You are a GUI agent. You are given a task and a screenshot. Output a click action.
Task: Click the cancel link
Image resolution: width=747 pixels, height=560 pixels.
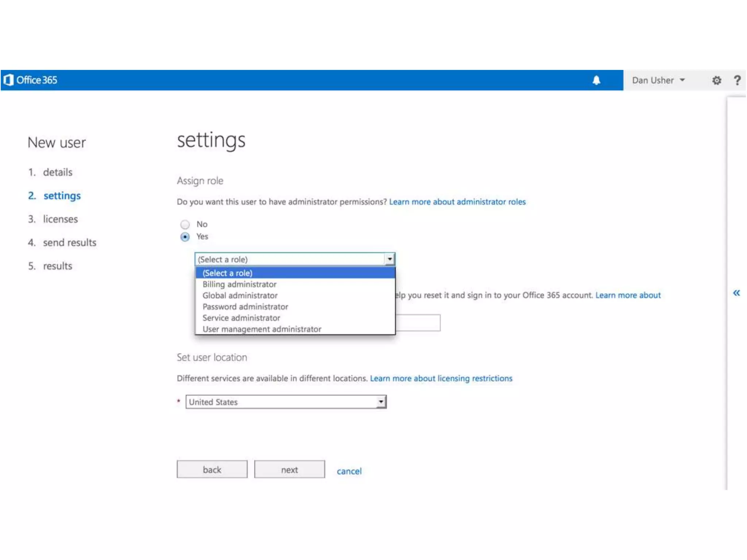coord(349,471)
